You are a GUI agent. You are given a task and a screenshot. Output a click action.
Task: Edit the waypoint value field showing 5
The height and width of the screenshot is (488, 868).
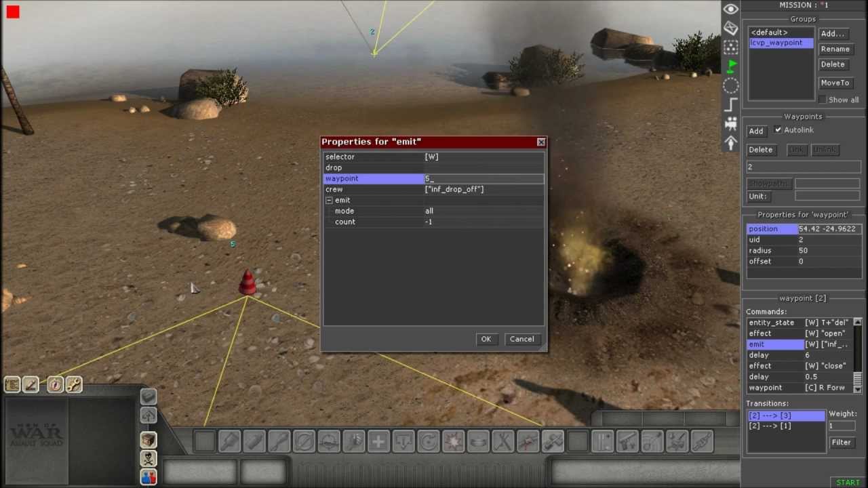pyautogui.click(x=484, y=178)
